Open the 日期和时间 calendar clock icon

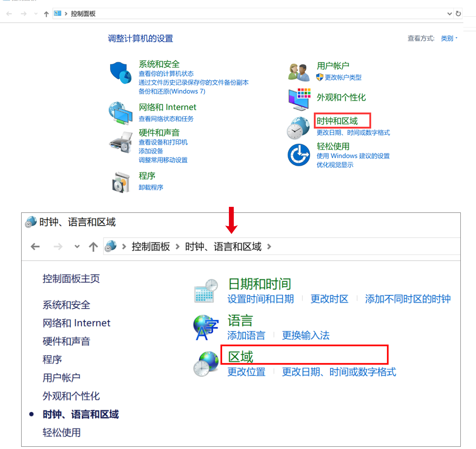206,291
